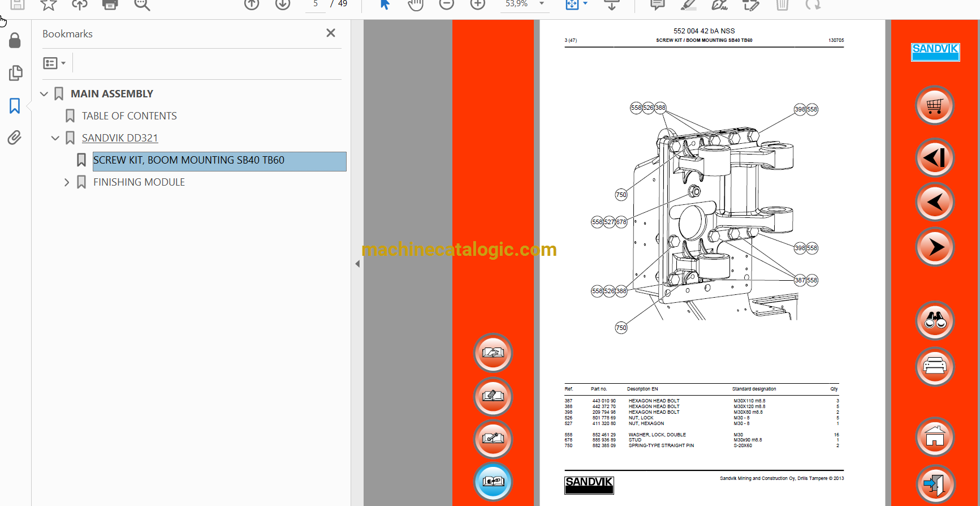
Task: Select SCREW KIT, BOOM MOUNTING SB40 TB60 bookmark
Action: (x=219, y=161)
